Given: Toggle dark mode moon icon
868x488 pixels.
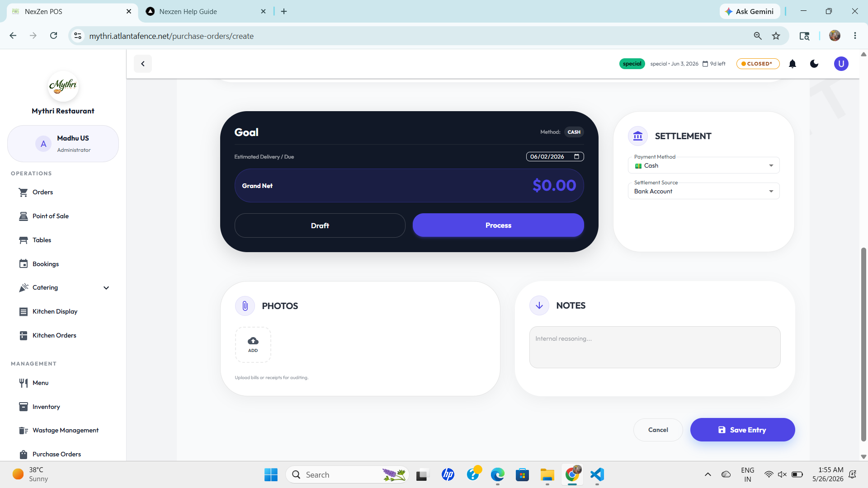Looking at the screenshot, I should coord(814,64).
